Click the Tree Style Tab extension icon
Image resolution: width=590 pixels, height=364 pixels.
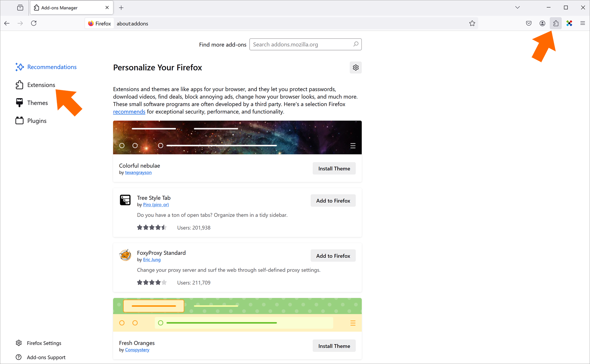point(125,200)
